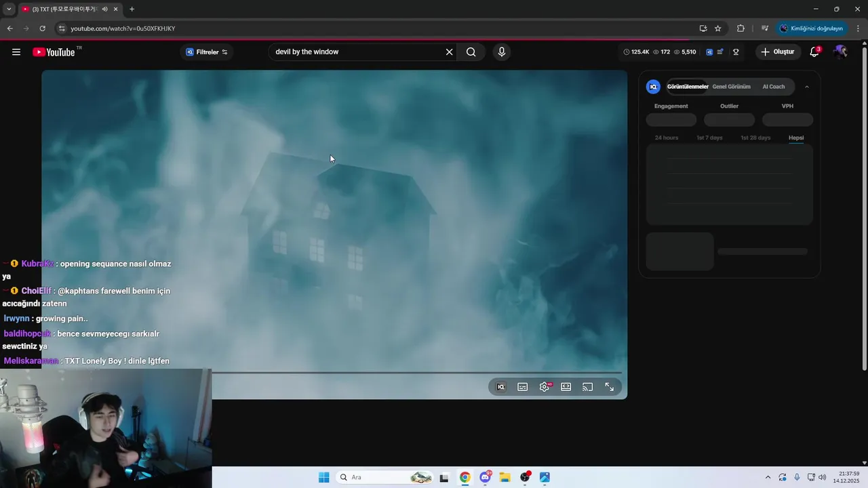Open the Chrome three-dot menu
The height and width of the screenshot is (488, 868).
pos(859,28)
